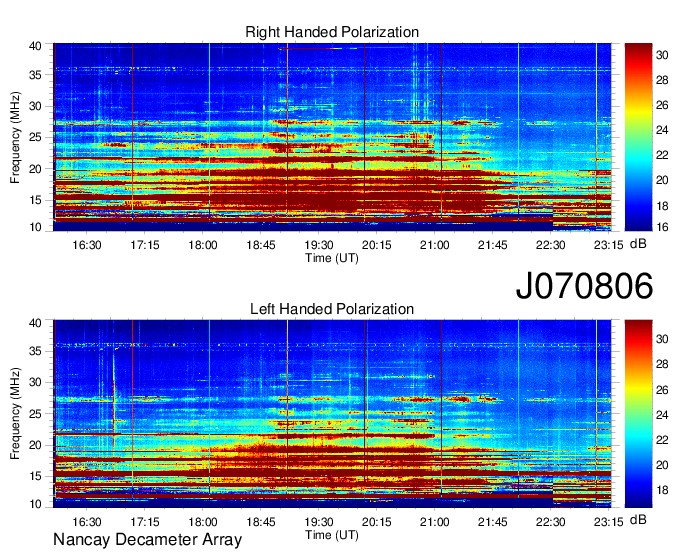
Task: Click the 22 dB label on Left Handed color bar
Action: [x=662, y=440]
